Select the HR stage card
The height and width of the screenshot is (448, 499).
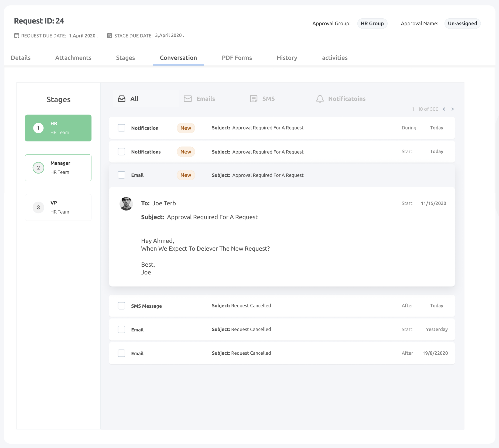(x=58, y=128)
